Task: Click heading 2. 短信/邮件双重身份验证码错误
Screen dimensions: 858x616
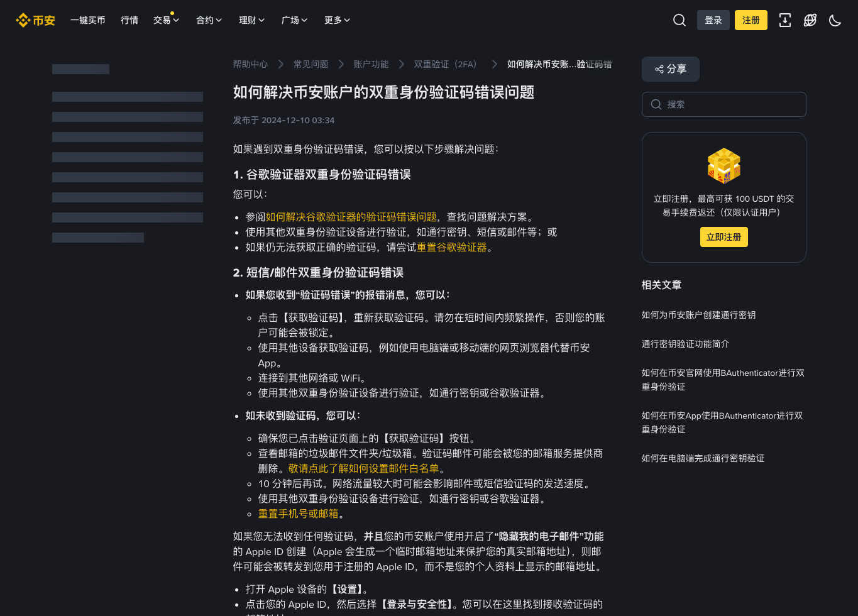Action: (x=318, y=272)
